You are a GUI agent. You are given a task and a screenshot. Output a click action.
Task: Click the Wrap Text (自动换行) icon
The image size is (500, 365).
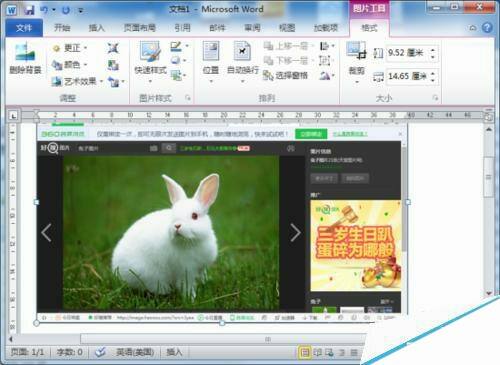[x=242, y=62]
